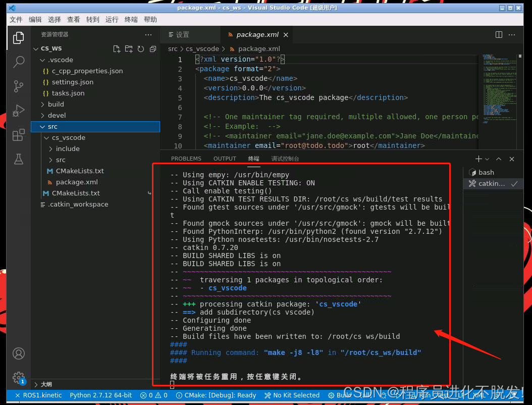Create a new folder in cs_ws
The height and width of the screenshot is (405, 532).
click(x=129, y=49)
